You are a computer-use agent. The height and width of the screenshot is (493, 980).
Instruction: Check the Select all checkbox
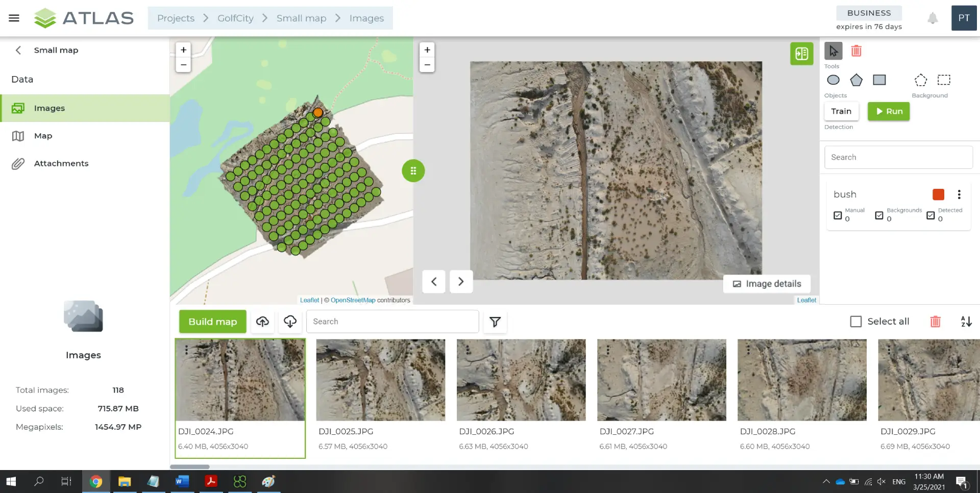pos(856,322)
